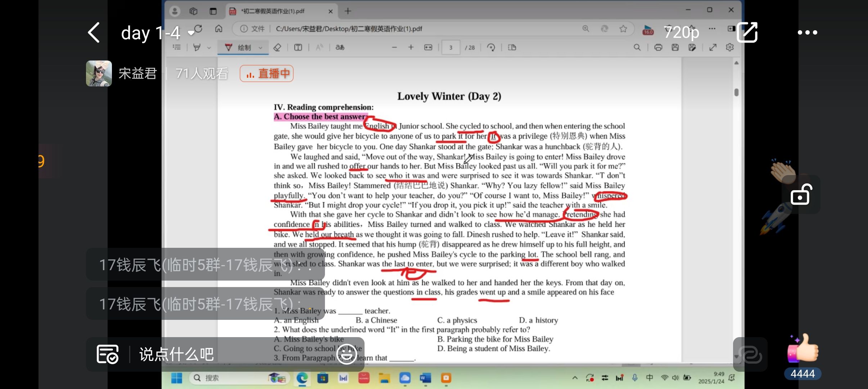
Task: Expand the Highlight tool dropdown arrow
Action: click(209, 48)
